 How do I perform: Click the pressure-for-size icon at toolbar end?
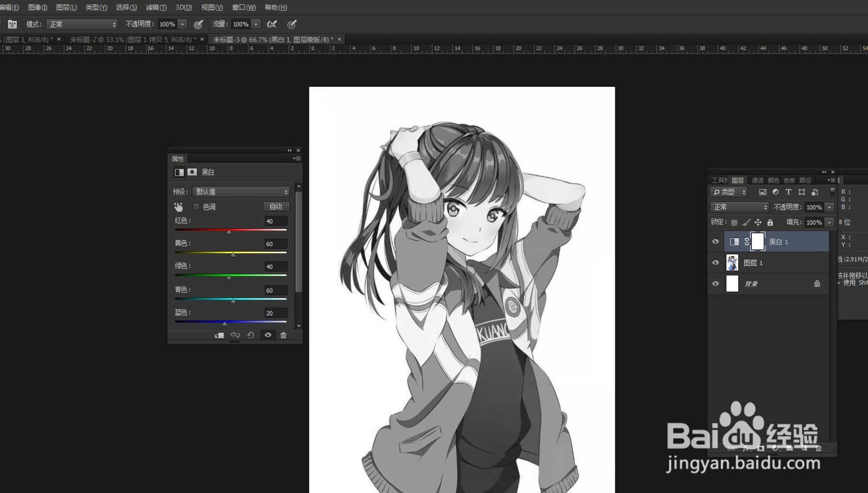(x=292, y=24)
